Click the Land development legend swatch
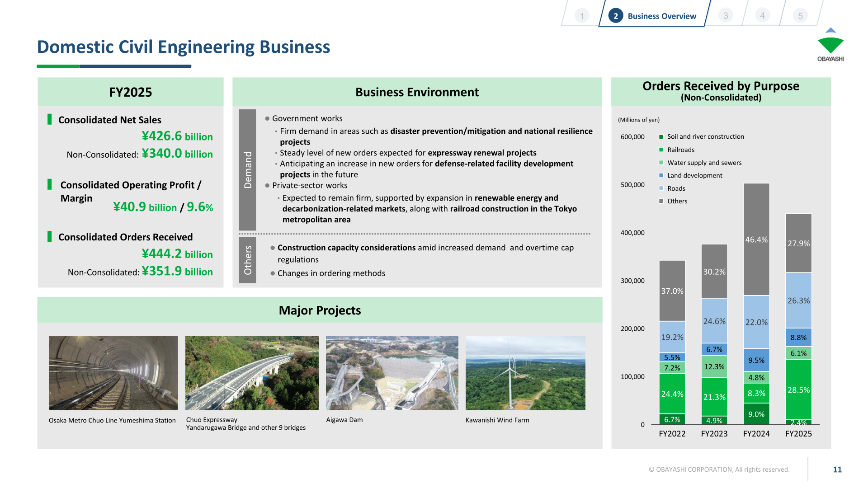 (x=661, y=175)
